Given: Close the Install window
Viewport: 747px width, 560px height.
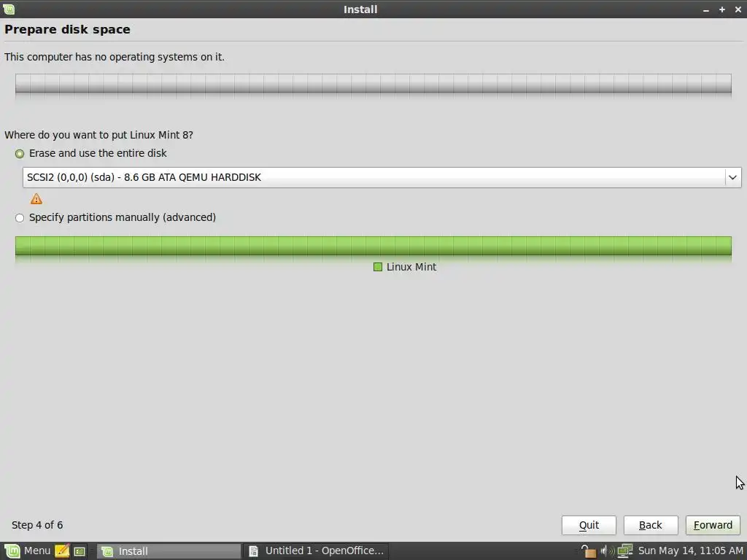Looking at the screenshot, I should pos(738,9).
